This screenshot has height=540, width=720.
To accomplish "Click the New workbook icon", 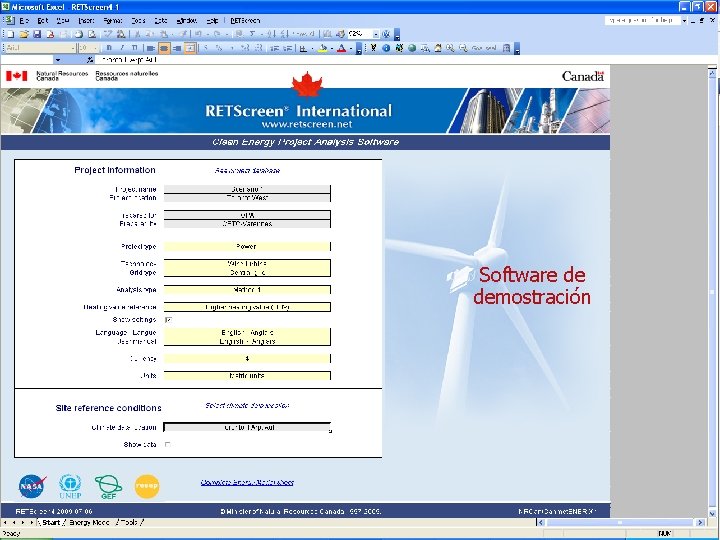I will pos(10,34).
